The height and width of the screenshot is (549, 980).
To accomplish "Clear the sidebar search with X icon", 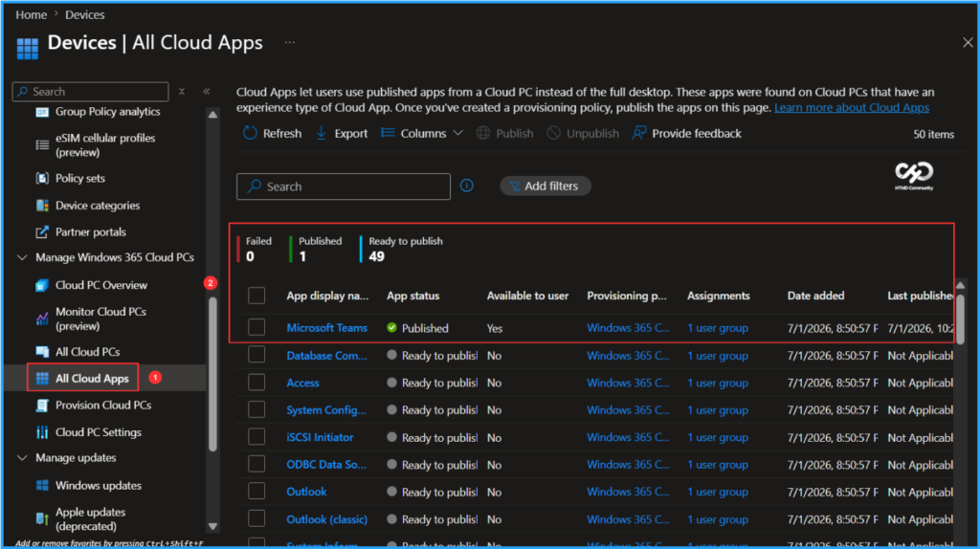I will [182, 91].
